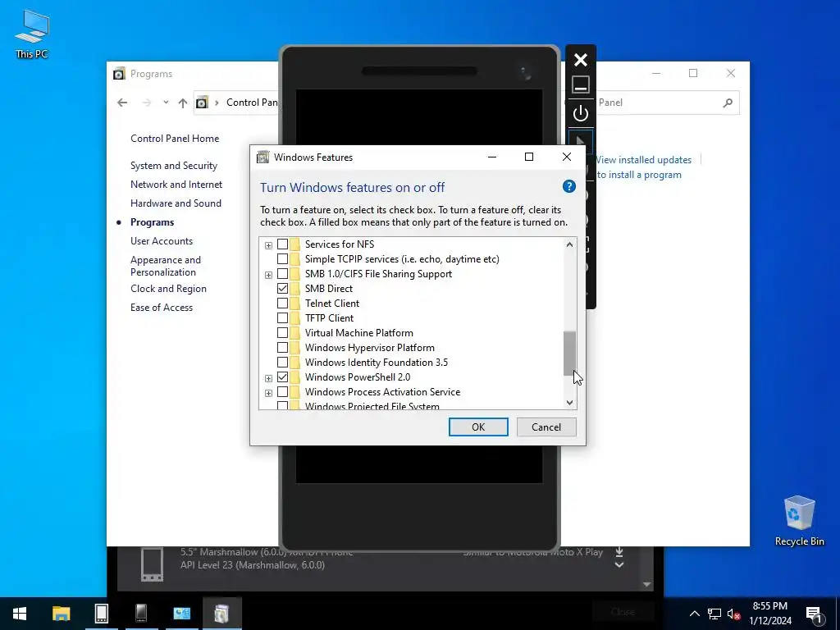Confirm with the OK button
The image size is (840, 630).
478,427
